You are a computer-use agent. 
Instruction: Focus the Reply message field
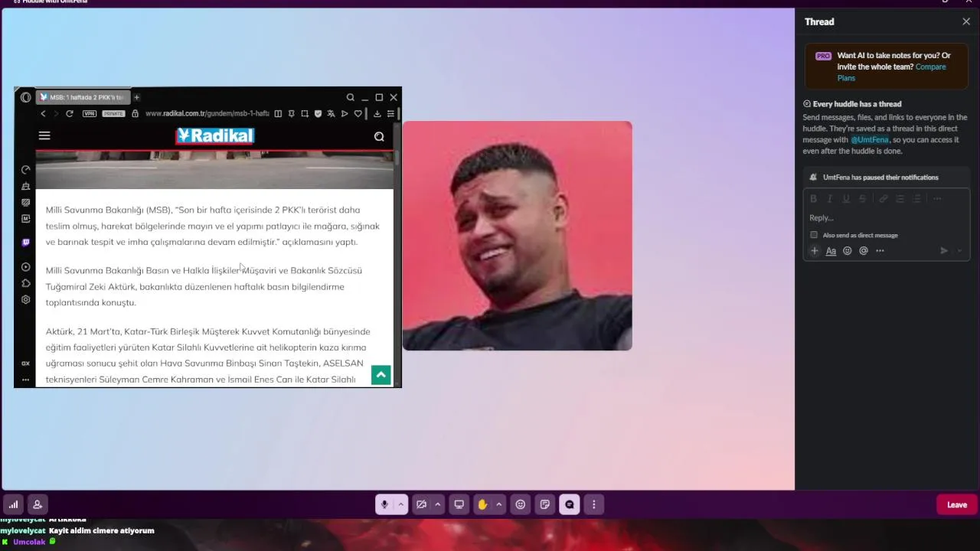click(x=886, y=218)
